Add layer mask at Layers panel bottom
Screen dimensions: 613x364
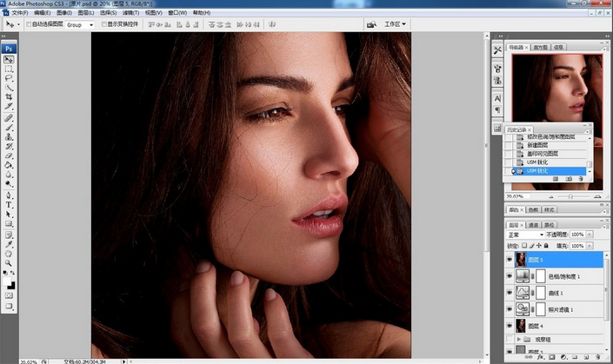552,357
